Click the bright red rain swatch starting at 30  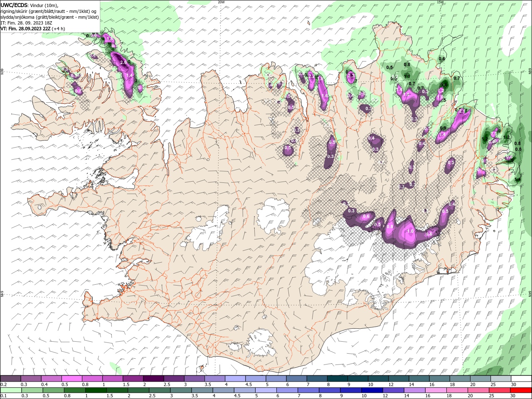coord(520,390)
